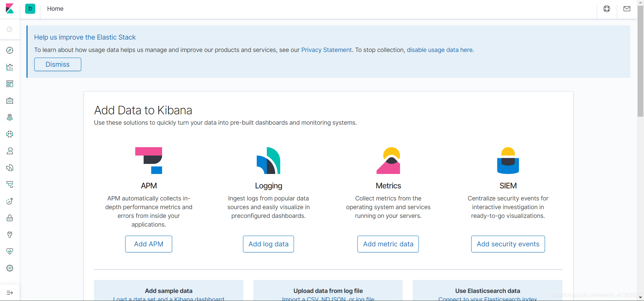
Task: Open the APM app sidebar icon
Action: point(10,184)
